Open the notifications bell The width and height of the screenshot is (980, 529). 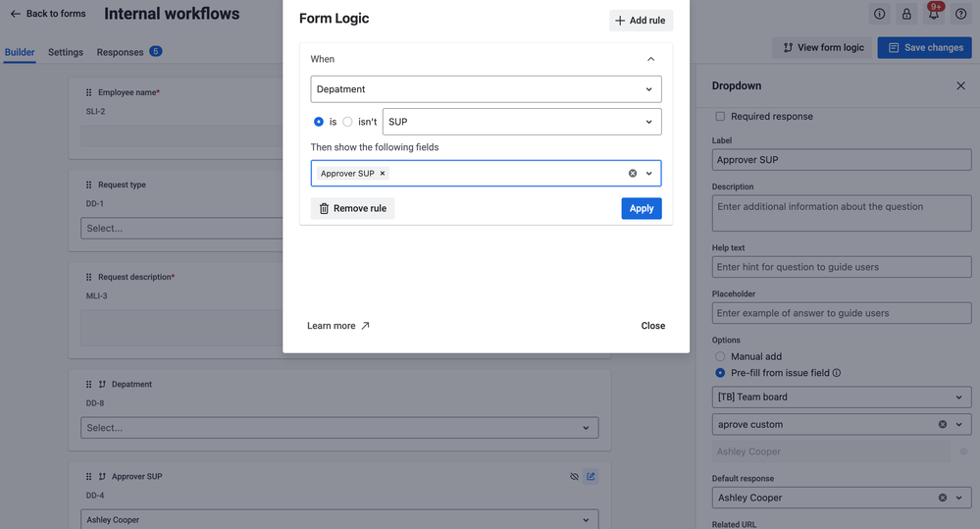tap(934, 14)
